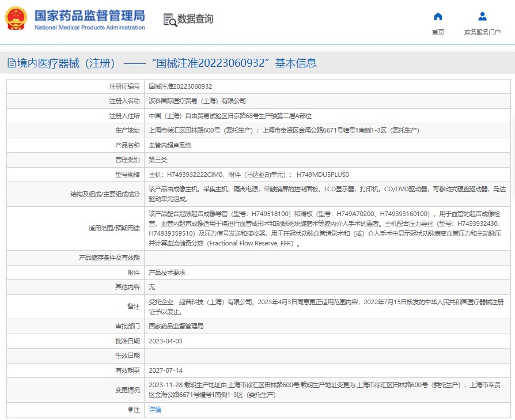Click the national emblem logo

pyautogui.click(x=16, y=18)
